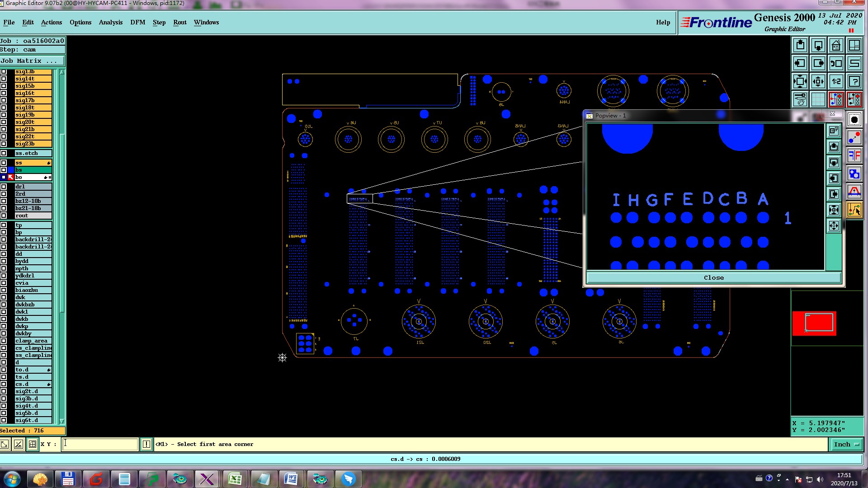Open the Analysis menu
868x488 pixels.
pyautogui.click(x=110, y=22)
